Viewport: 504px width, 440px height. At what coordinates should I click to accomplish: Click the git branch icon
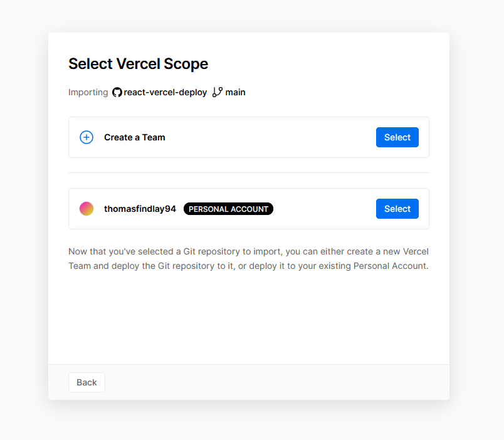click(x=218, y=92)
